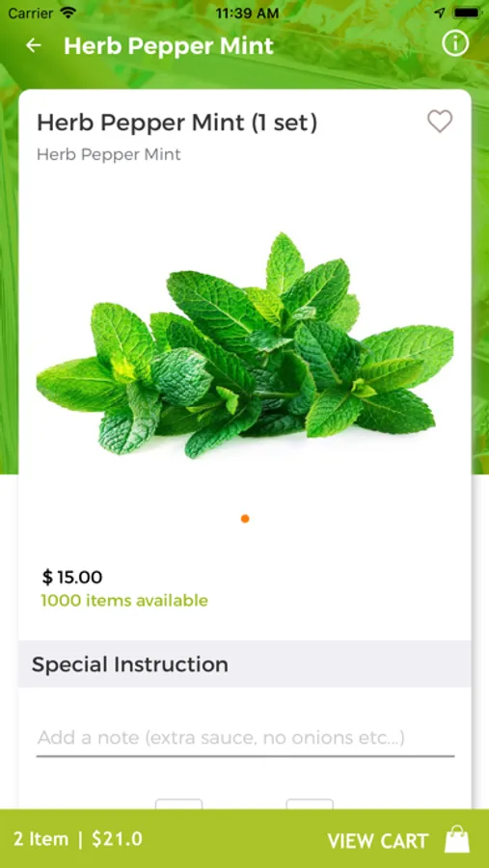The width and height of the screenshot is (489, 868).
Task: Tap the right quantity box below note
Action: [x=310, y=803]
